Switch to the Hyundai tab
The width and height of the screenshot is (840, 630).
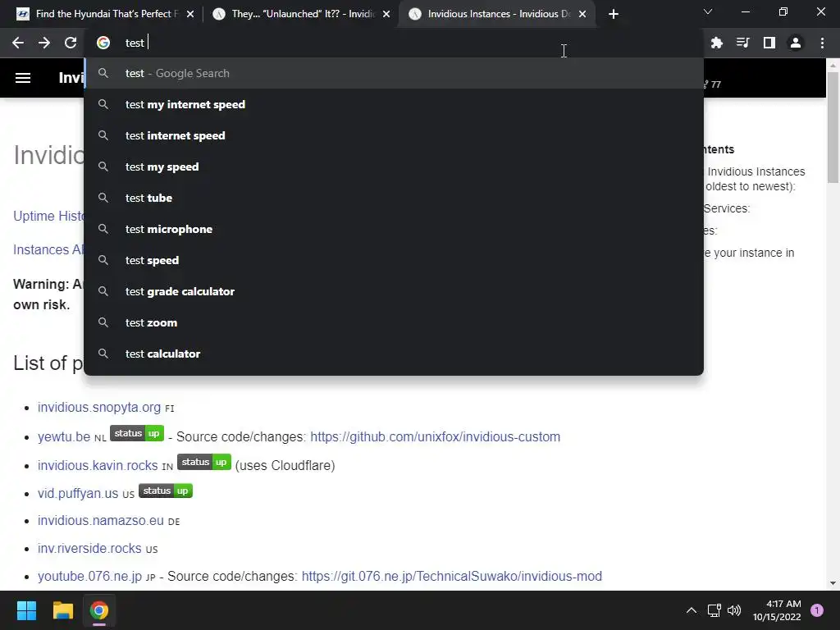[x=106, y=14]
